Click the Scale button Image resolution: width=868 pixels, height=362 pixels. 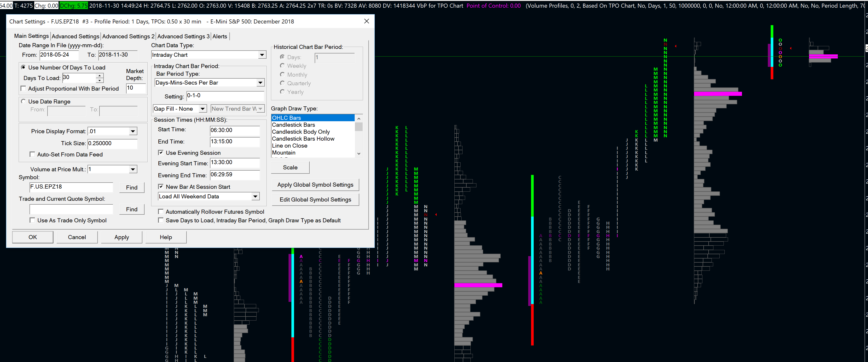coord(290,167)
